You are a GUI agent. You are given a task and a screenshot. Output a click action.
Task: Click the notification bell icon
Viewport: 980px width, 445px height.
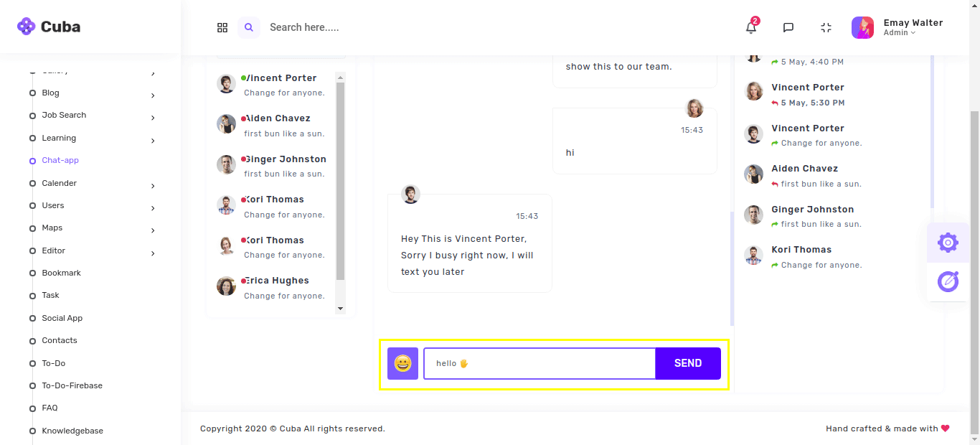tap(751, 28)
